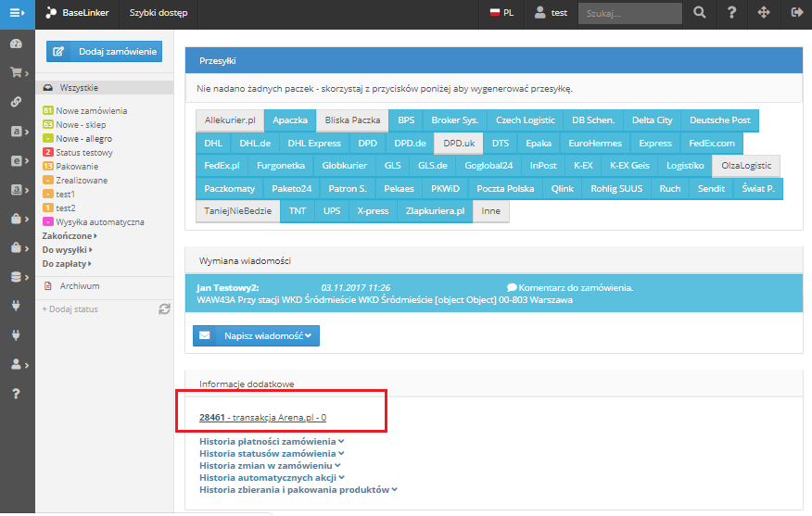Expand the Zakończone status group
The width and height of the screenshot is (812, 516).
pyautogui.click(x=70, y=236)
